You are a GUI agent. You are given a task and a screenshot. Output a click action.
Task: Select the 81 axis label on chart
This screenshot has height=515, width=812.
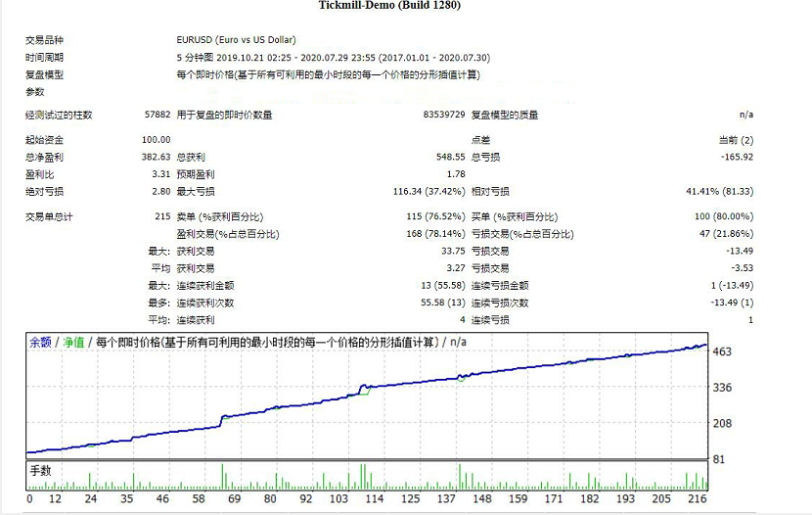(719, 459)
